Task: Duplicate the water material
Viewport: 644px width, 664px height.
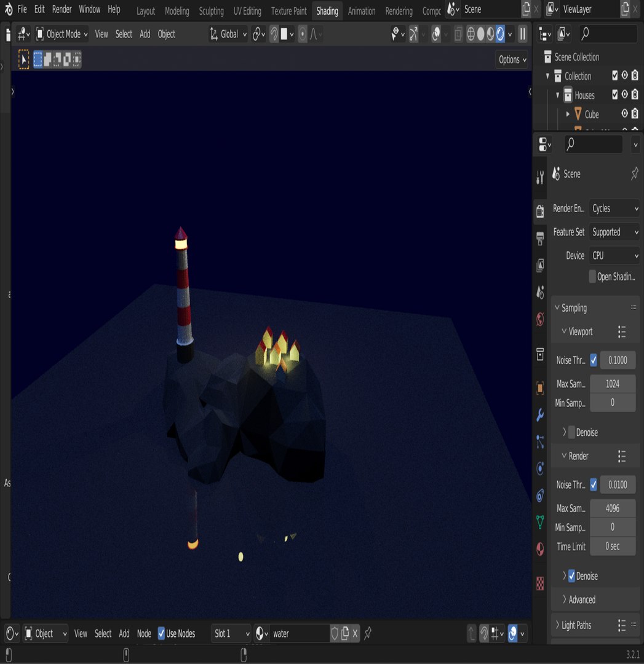Action: 345,633
